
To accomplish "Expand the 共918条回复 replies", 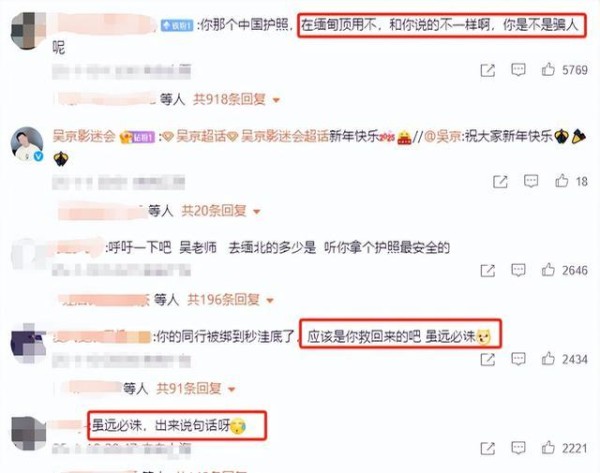I will (236, 99).
